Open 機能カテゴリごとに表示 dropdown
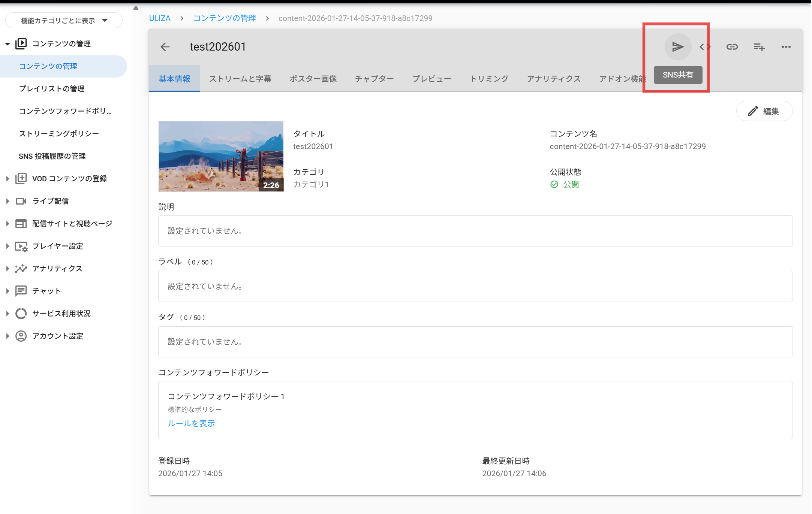Screen dimensions: 812x514 point(64,21)
